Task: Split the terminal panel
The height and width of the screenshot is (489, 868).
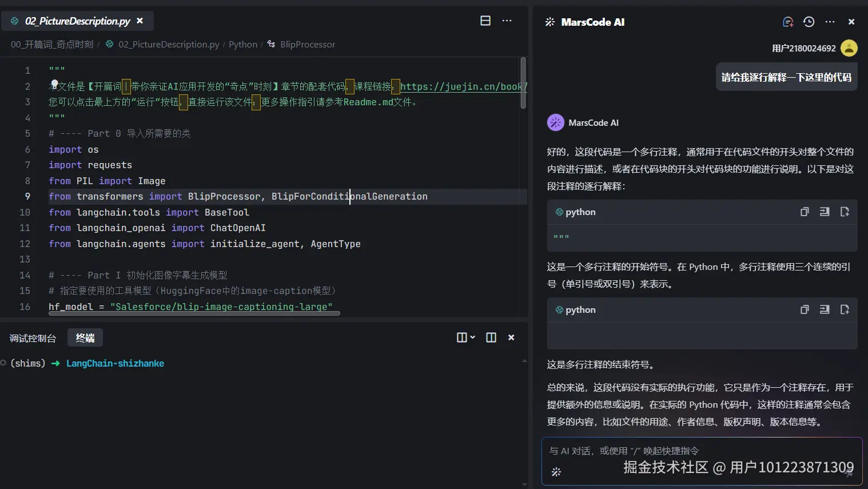Action: pos(491,337)
